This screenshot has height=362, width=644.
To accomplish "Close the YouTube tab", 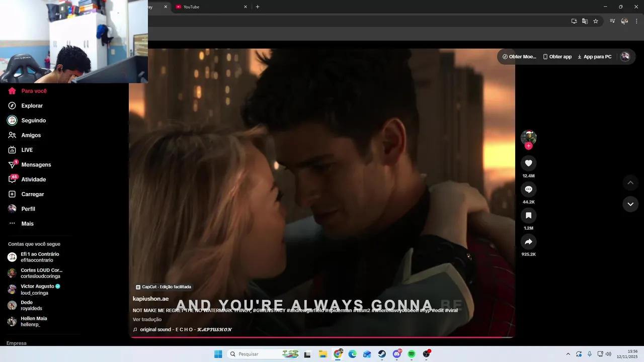I will [246, 7].
